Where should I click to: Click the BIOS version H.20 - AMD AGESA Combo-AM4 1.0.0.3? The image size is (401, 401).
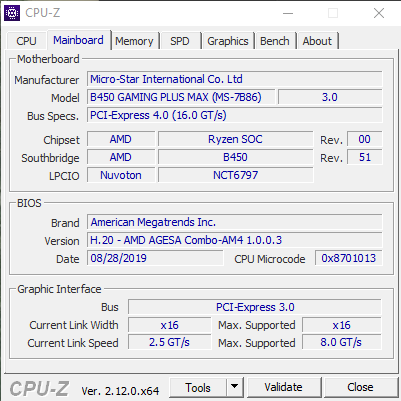(235, 240)
